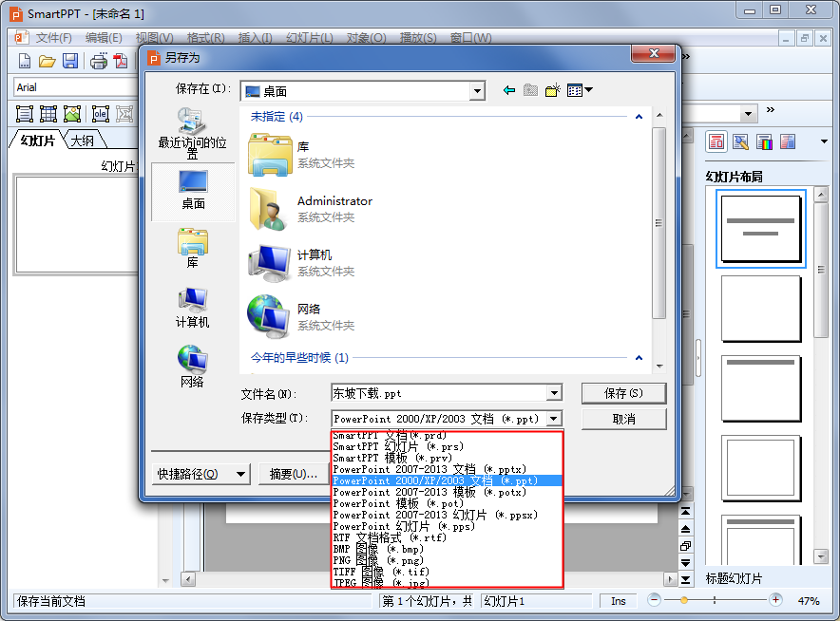Click the 保存(S) button

(x=623, y=393)
